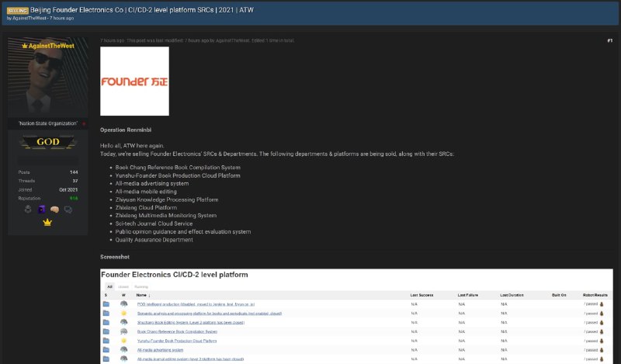621x364 pixels.
Task: Click the Robot Results column header
Action: point(595,295)
